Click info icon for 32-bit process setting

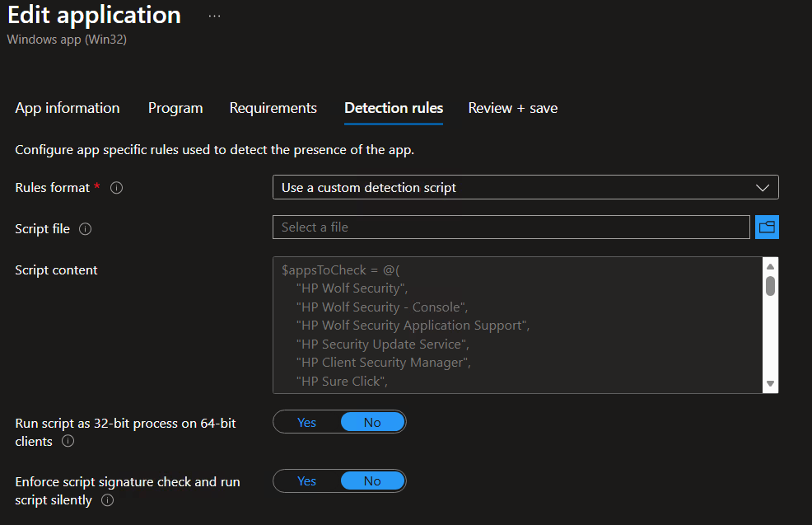(x=68, y=442)
